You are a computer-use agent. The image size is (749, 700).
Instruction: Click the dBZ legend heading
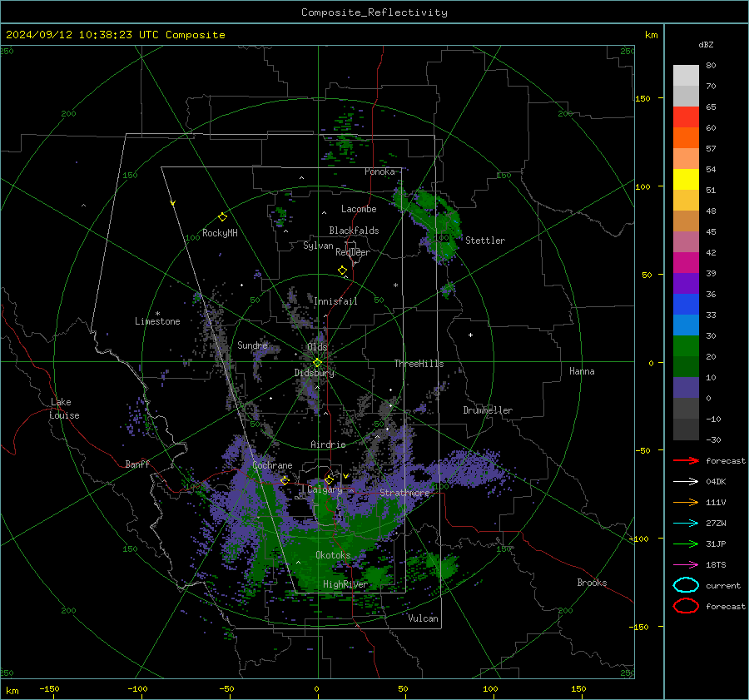(x=706, y=44)
